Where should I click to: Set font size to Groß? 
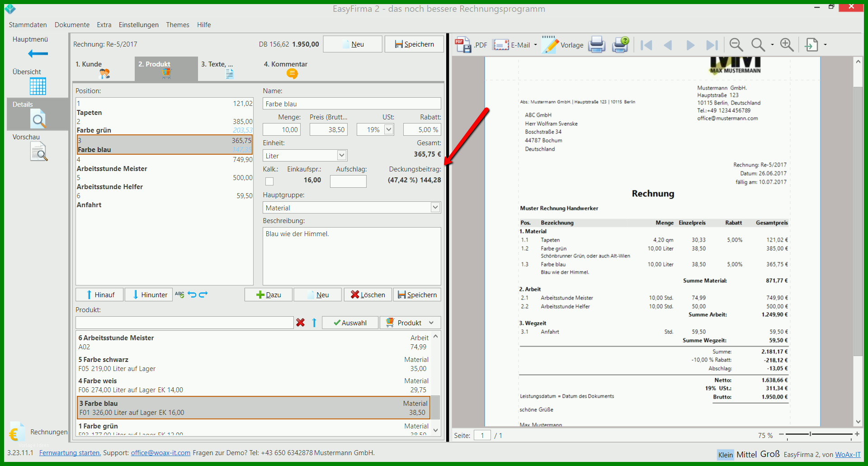770,454
